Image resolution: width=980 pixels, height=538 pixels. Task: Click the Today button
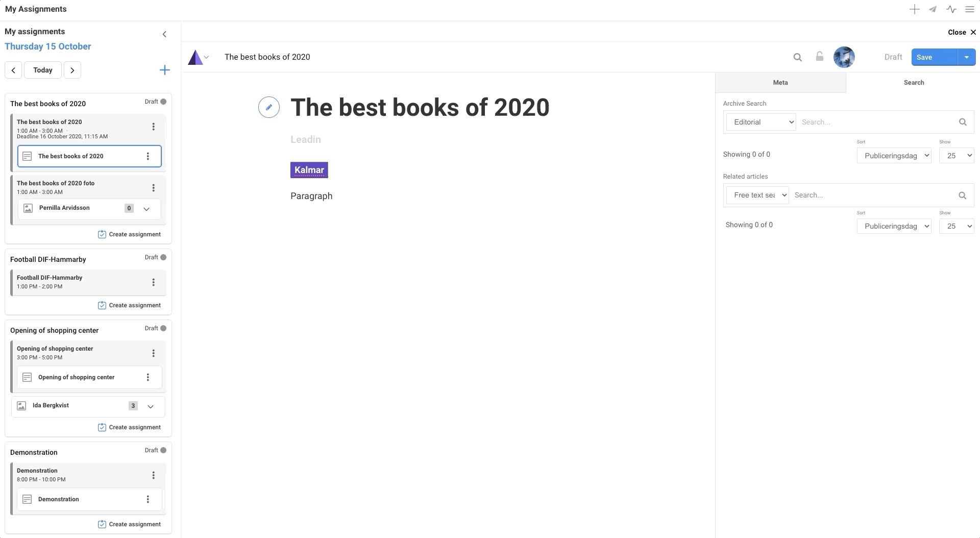click(x=43, y=70)
